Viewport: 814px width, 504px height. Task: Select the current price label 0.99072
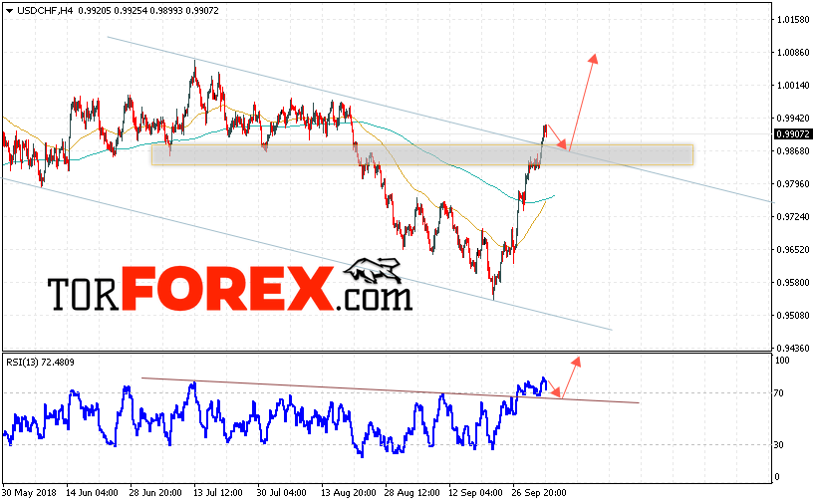point(793,133)
